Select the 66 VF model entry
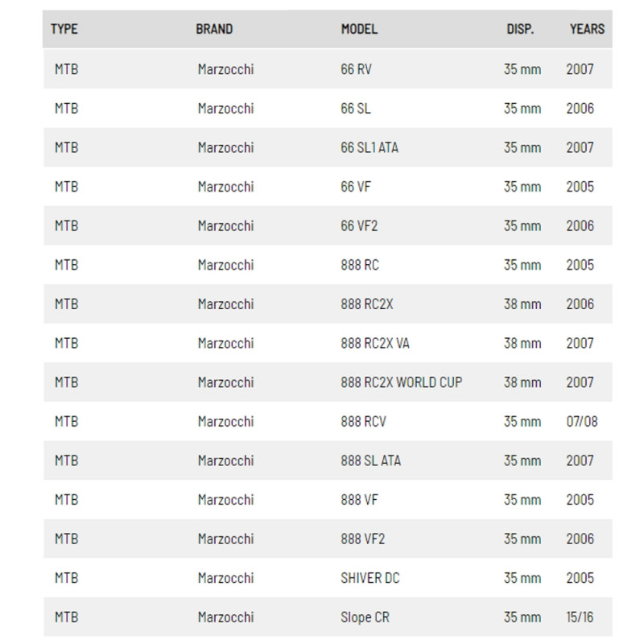 click(356, 187)
